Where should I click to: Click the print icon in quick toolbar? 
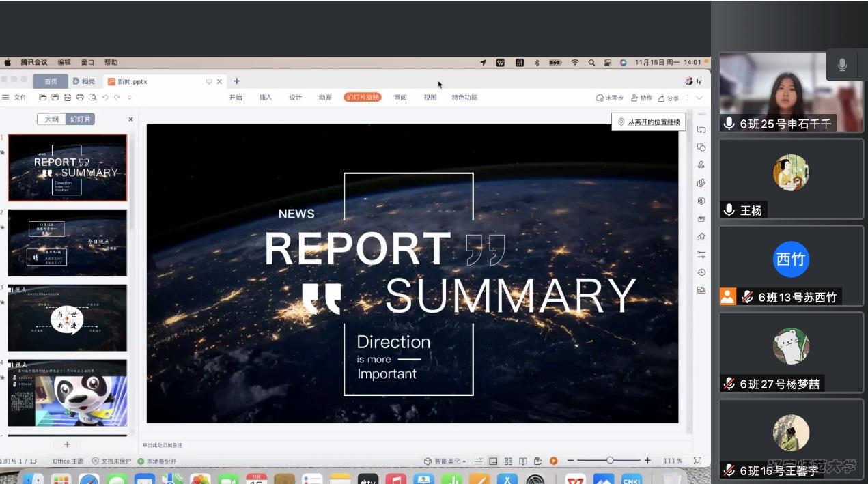coord(80,98)
